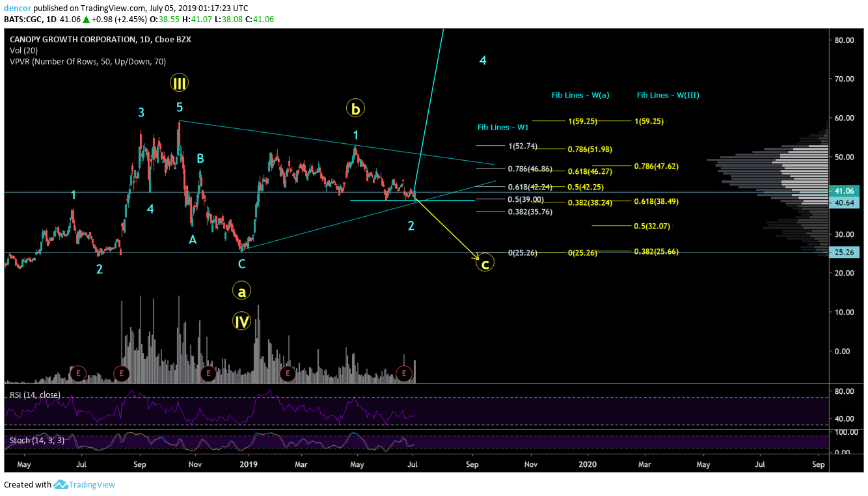Viewport: 868px width, 496px height.
Task: Select the "Vol (20)" indicator label
Action: pos(23,51)
